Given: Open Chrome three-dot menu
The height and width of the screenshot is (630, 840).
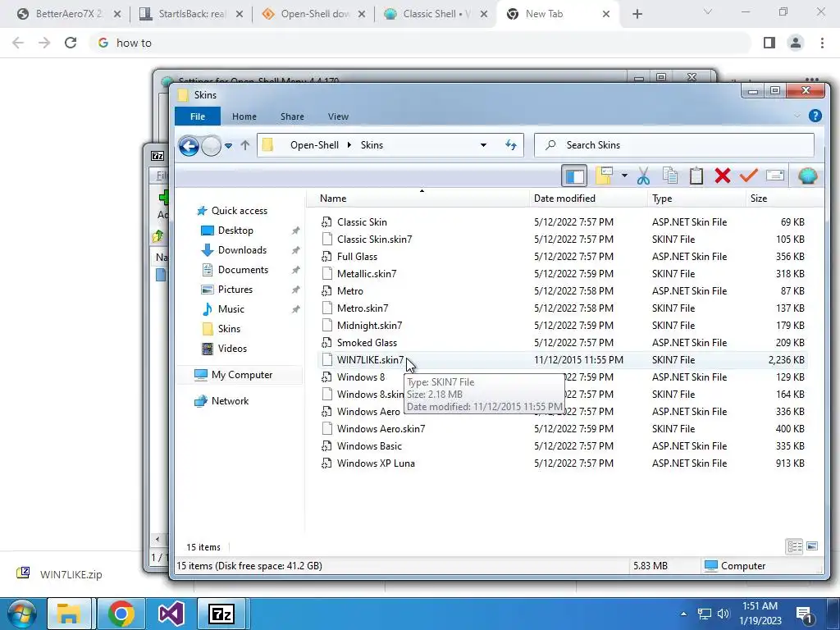Looking at the screenshot, I should tap(822, 43).
